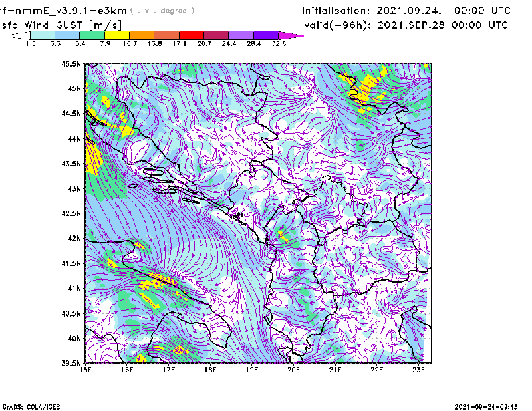
Task: Click the 20E longitude label
Action: 293,370
